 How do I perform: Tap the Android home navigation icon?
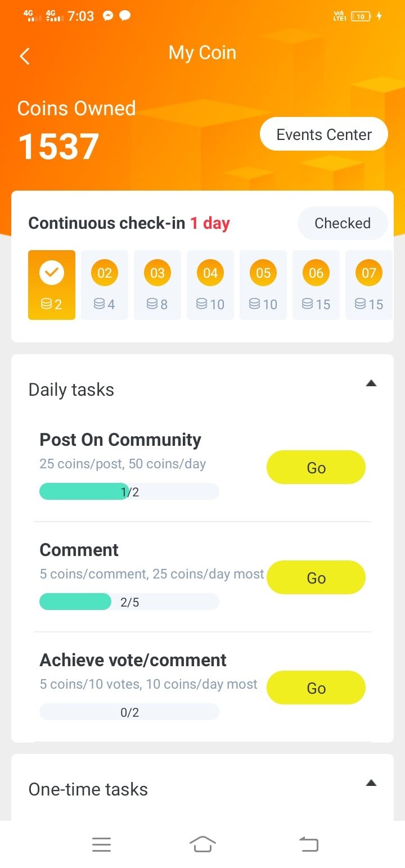(202, 844)
